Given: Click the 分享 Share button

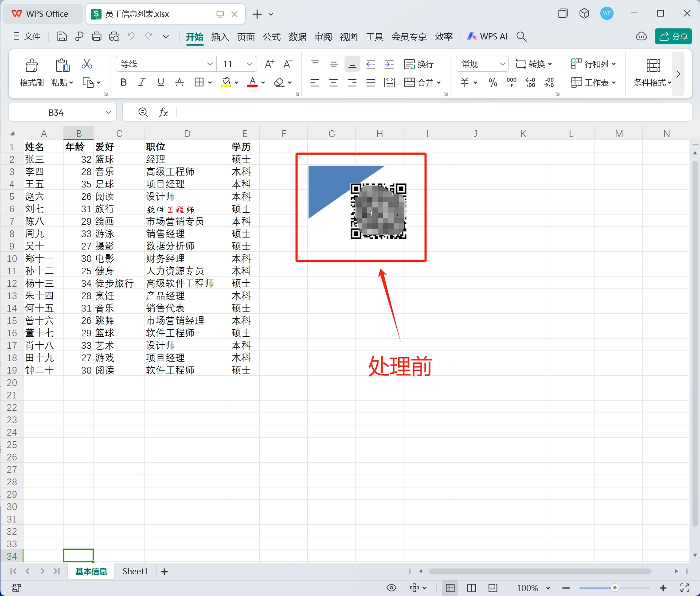Looking at the screenshot, I should 673,37.
